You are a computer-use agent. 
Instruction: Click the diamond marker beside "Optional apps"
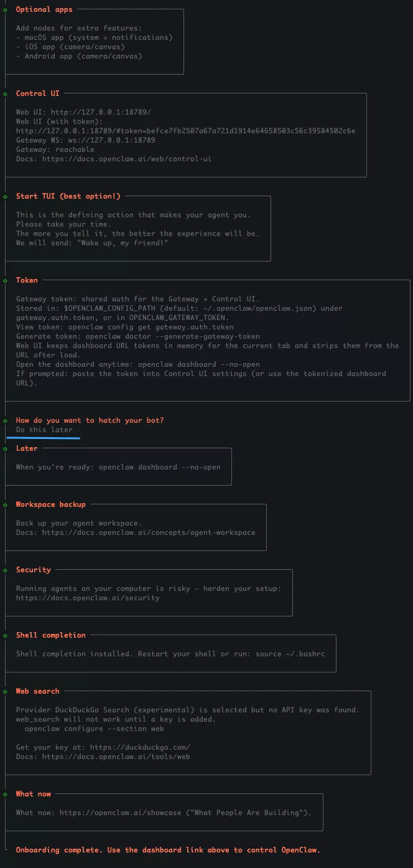pyautogui.click(x=6, y=9)
